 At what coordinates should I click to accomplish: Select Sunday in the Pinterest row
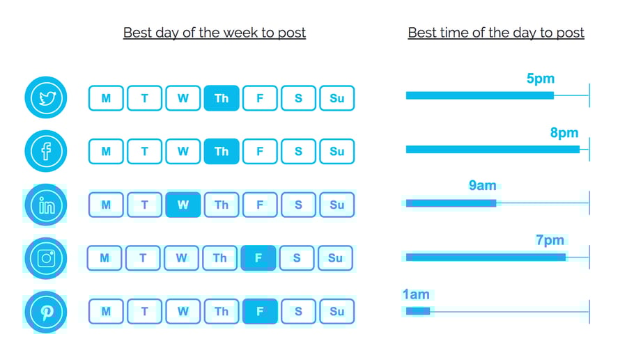[337, 312]
